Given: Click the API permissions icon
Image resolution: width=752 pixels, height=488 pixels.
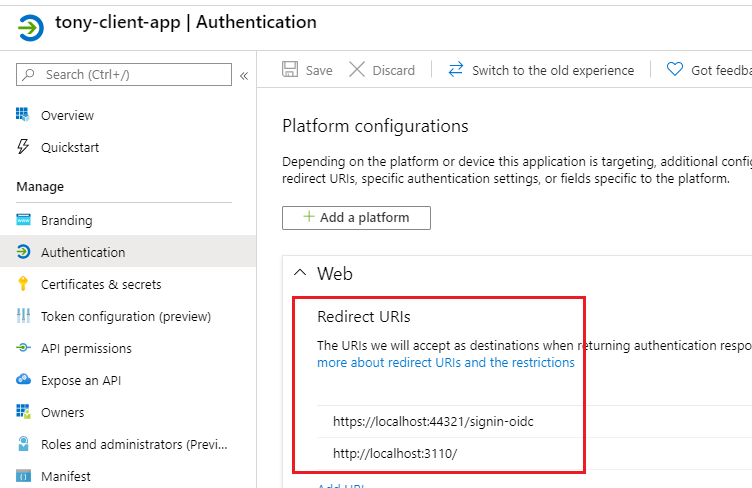Looking at the screenshot, I should point(23,348).
